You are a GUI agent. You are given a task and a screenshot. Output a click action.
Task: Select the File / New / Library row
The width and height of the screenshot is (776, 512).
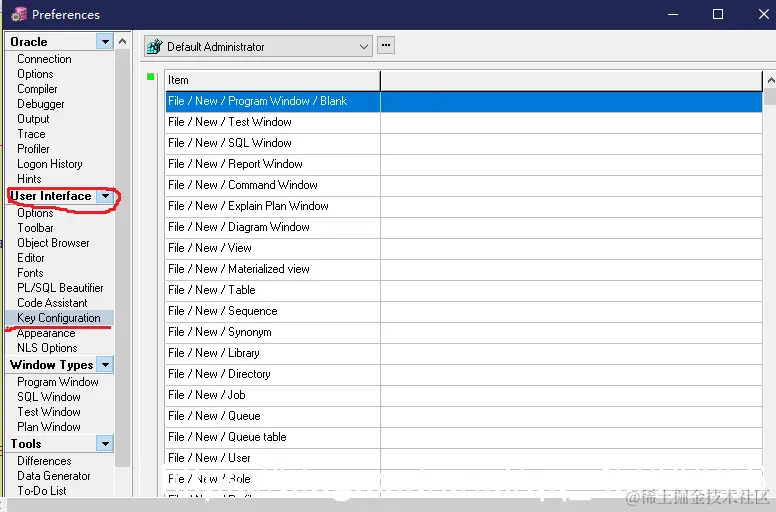click(x=464, y=353)
